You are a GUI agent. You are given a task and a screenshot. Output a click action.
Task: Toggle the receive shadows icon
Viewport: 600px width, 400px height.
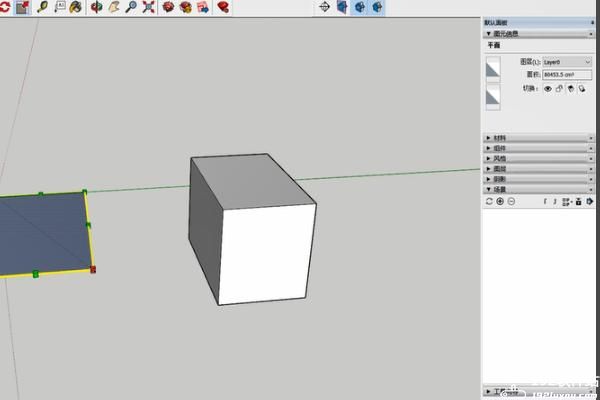582,89
